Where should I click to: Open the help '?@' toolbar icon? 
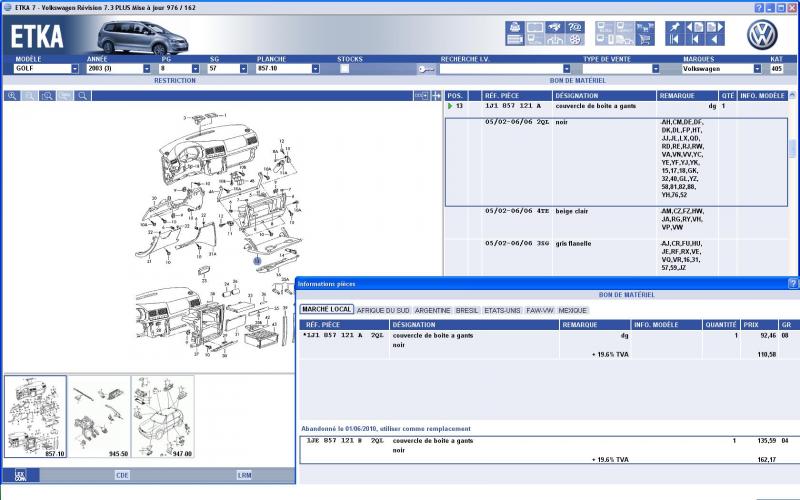tap(575, 27)
